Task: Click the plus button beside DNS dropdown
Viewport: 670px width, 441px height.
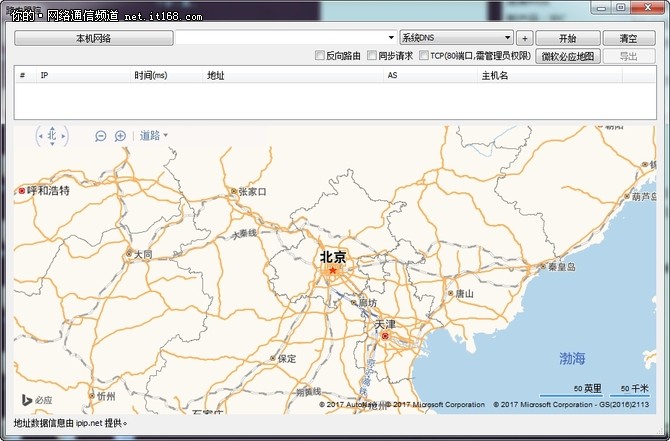Action: coord(524,38)
